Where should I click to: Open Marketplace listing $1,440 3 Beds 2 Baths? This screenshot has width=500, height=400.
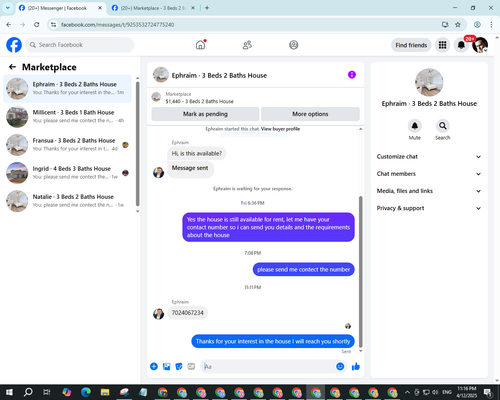pos(199,101)
